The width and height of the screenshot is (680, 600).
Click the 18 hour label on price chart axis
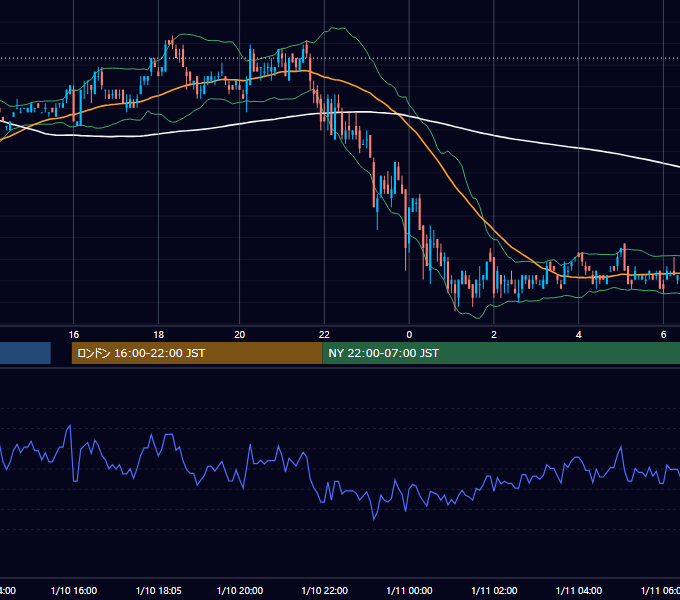159,335
